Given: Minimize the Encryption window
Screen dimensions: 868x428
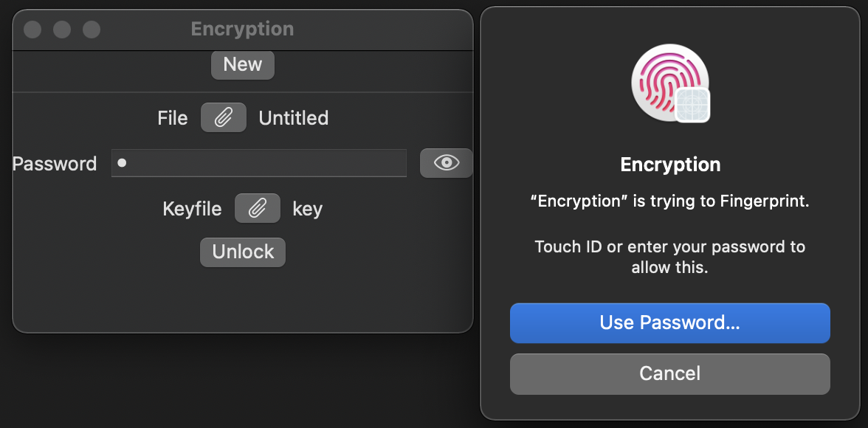Looking at the screenshot, I should coord(62,30).
